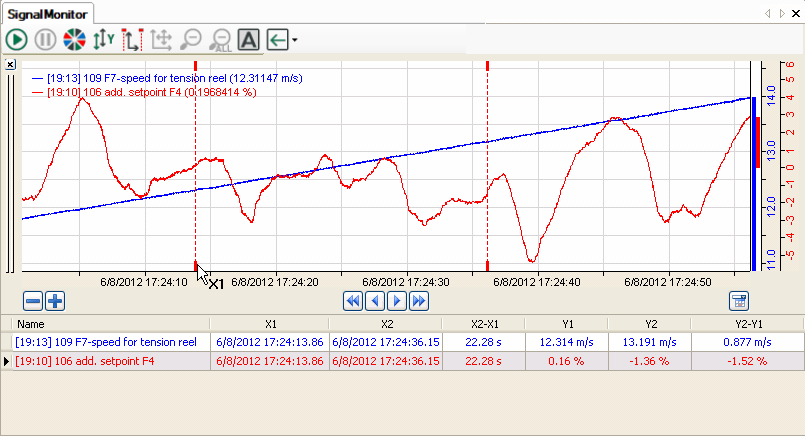Click the X2 cursor bottom marker
This screenshot has height=436, width=805.
point(487,266)
